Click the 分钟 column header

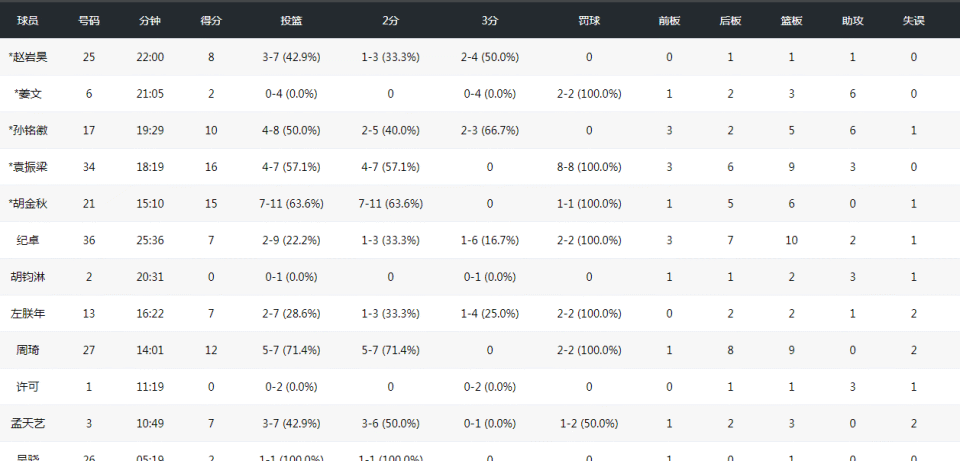(x=150, y=21)
